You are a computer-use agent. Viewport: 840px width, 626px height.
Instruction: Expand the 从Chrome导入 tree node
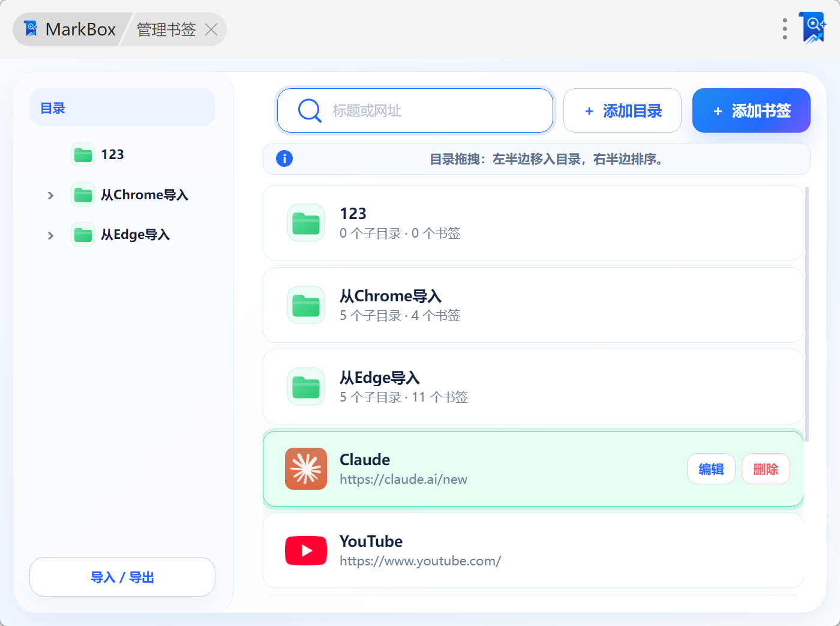coord(50,196)
